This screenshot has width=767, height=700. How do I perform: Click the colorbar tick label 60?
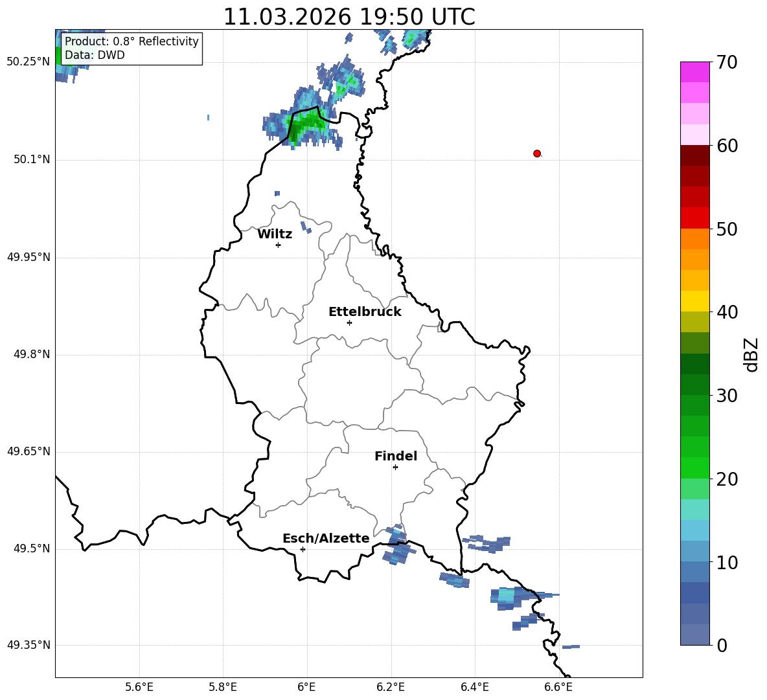[727, 146]
